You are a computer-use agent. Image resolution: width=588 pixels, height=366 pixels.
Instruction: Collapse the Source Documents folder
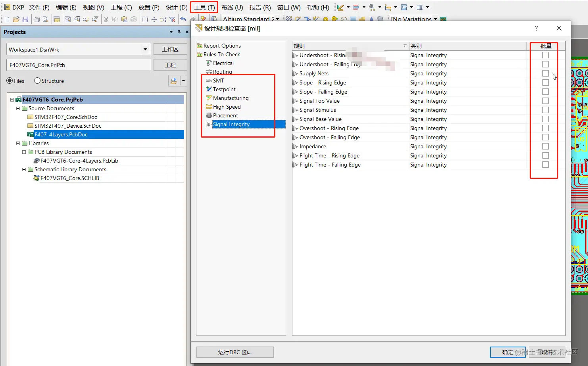tap(18, 108)
